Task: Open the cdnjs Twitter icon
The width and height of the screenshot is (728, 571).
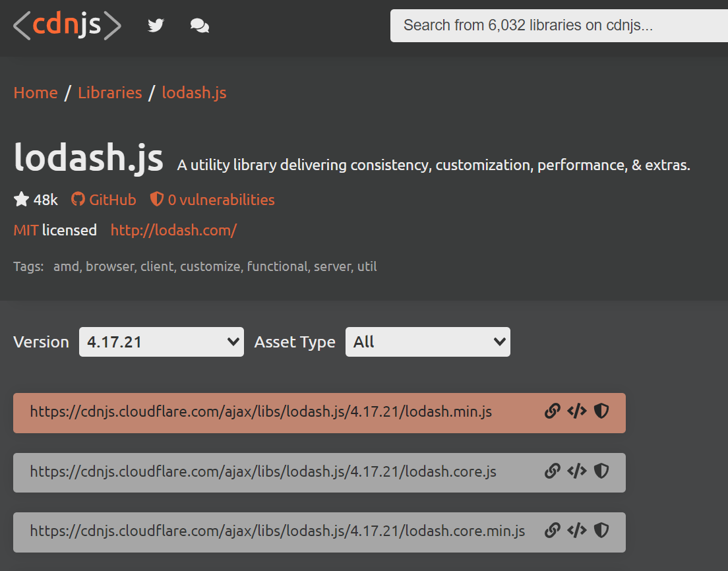Action: [x=156, y=25]
